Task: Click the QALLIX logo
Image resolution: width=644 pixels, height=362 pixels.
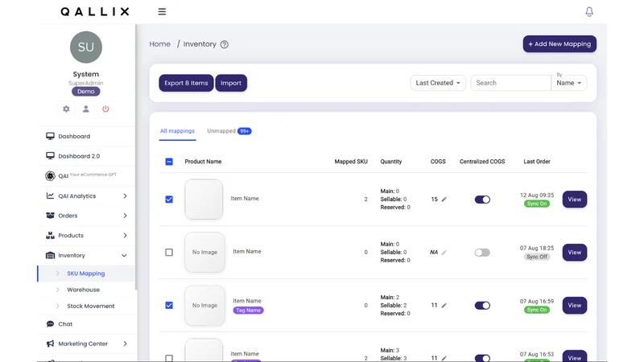Action: pyautogui.click(x=95, y=11)
